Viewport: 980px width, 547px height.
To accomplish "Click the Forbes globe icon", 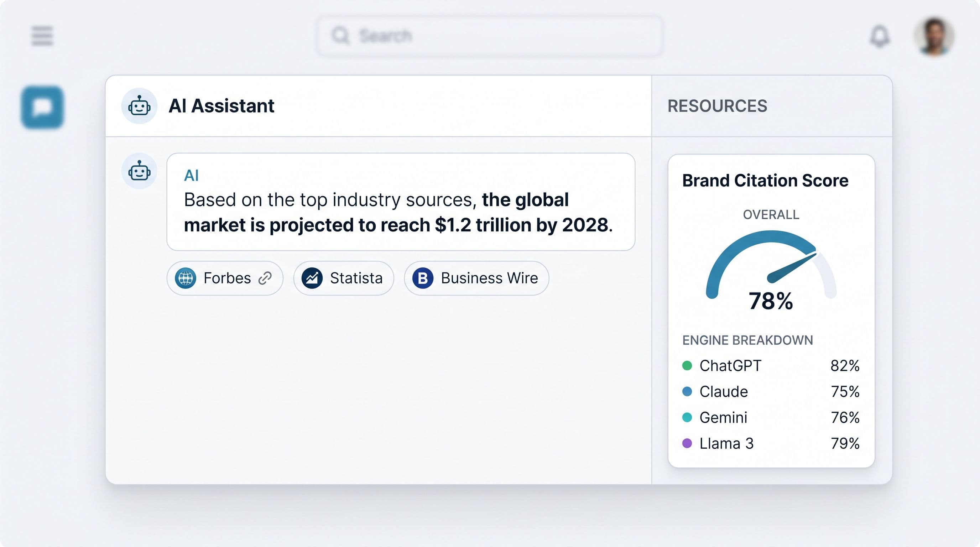I will (186, 278).
